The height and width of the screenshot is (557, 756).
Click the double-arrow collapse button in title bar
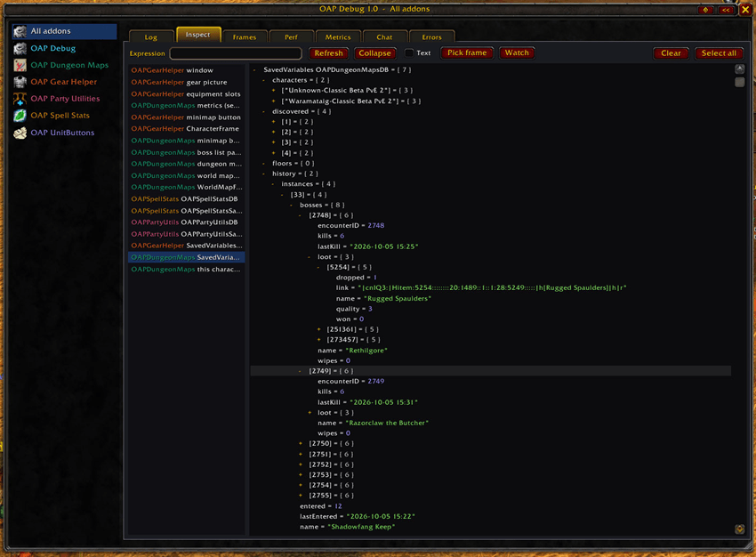point(726,10)
